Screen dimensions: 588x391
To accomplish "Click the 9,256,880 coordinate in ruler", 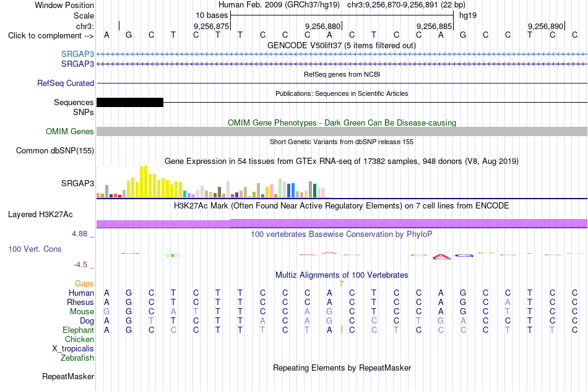I will 322,26.
